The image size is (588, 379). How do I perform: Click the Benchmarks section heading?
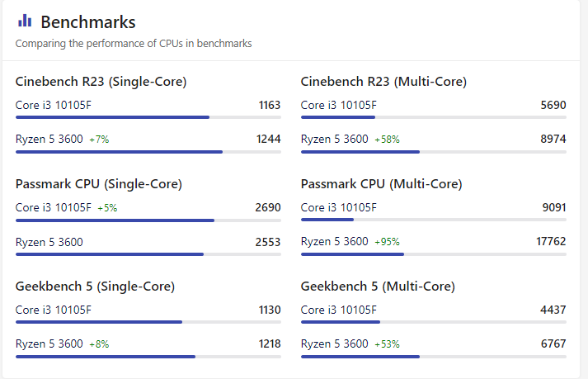(88, 22)
